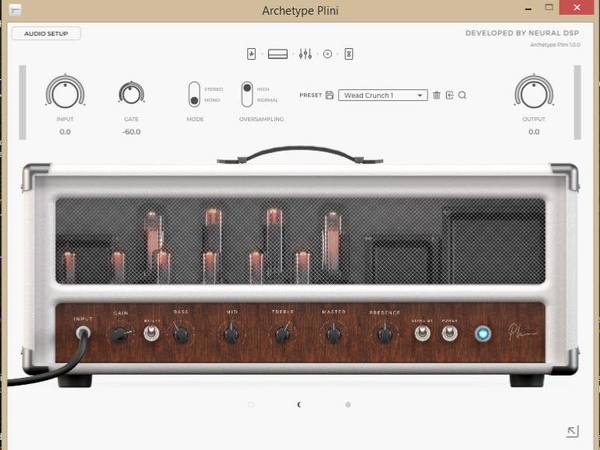
Task: Click the Audio Setup button
Action: pyautogui.click(x=46, y=34)
